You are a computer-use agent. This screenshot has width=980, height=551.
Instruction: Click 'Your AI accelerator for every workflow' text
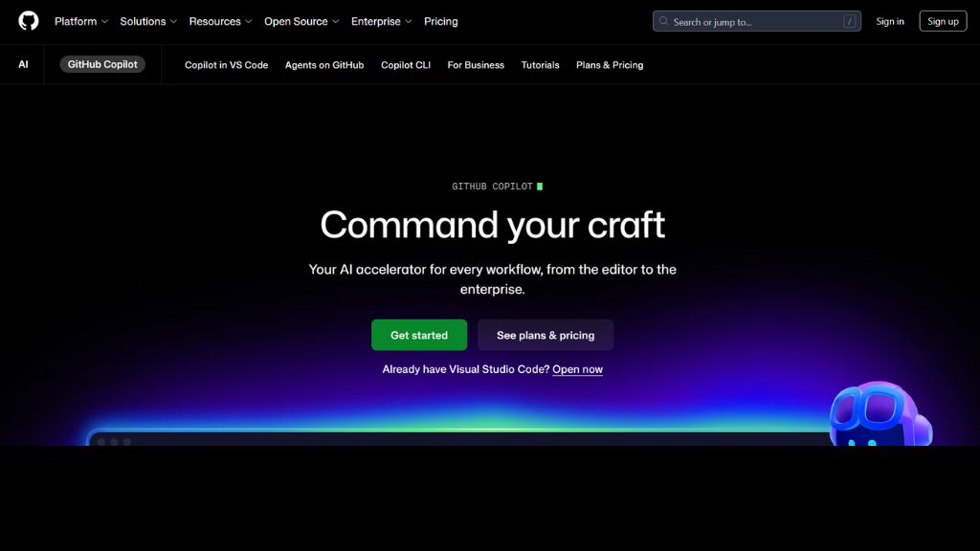(493, 279)
